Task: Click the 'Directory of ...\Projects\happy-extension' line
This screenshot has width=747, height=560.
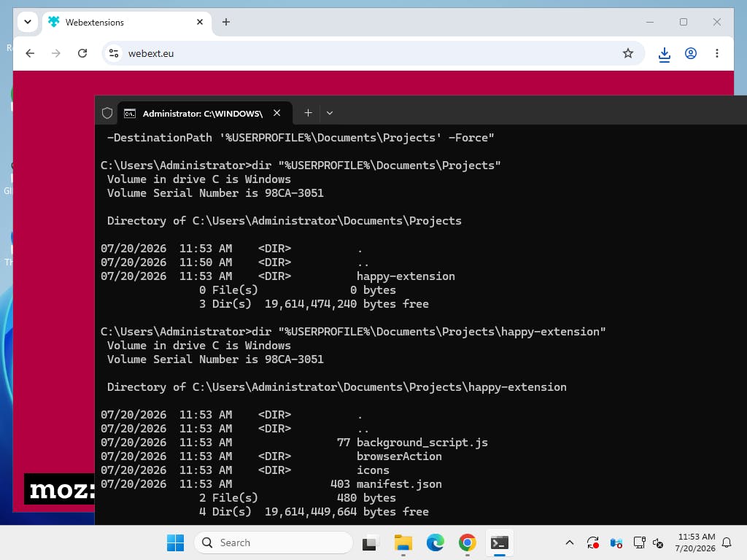Action: (337, 386)
